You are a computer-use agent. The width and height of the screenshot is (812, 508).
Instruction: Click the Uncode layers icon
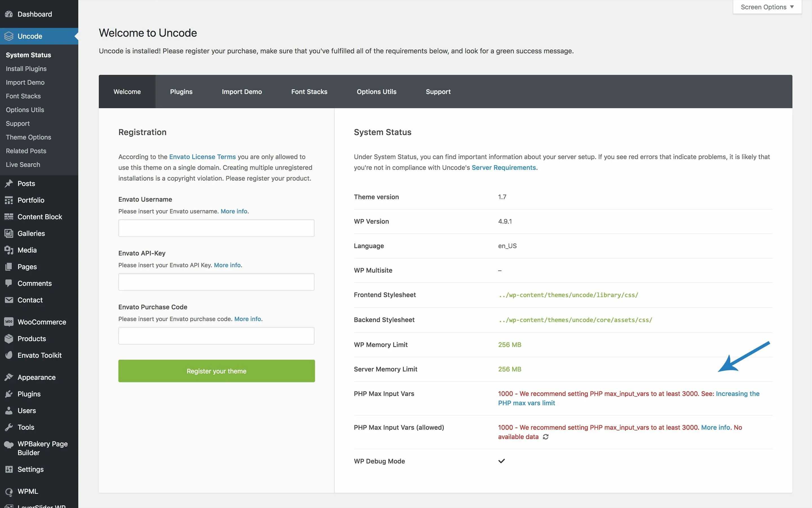(9, 36)
